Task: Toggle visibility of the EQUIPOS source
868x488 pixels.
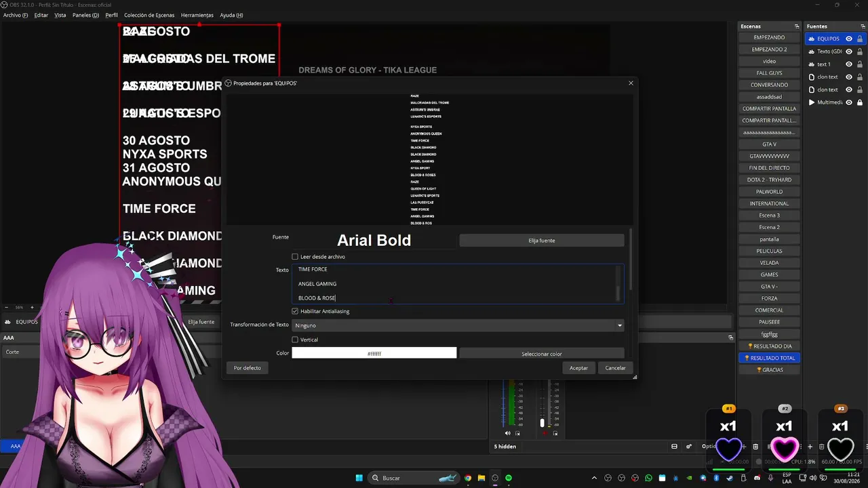Action: [x=849, y=39]
